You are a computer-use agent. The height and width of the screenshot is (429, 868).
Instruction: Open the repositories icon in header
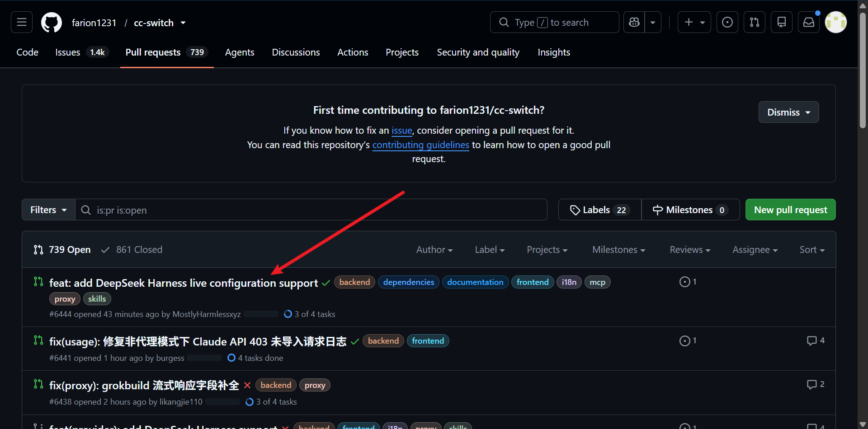(782, 22)
